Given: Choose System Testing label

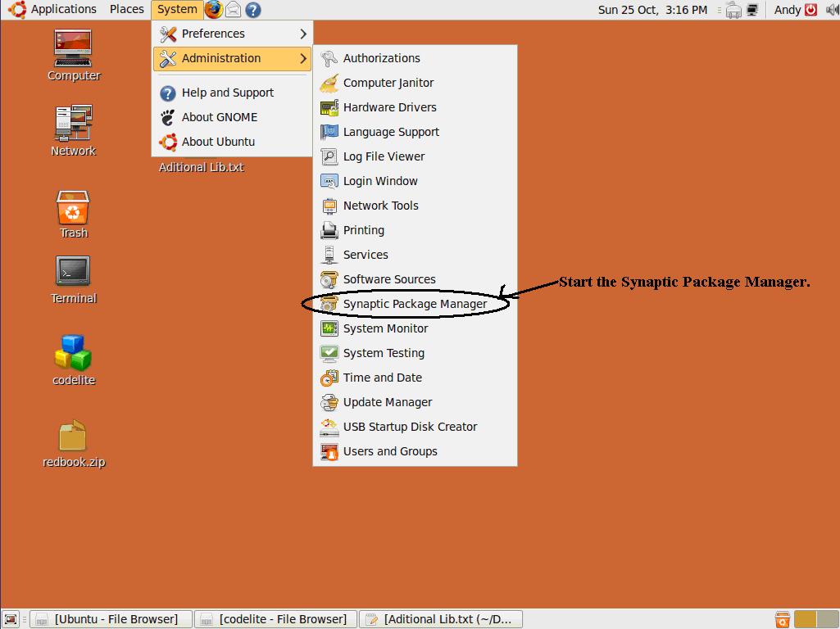Looking at the screenshot, I should [384, 353].
